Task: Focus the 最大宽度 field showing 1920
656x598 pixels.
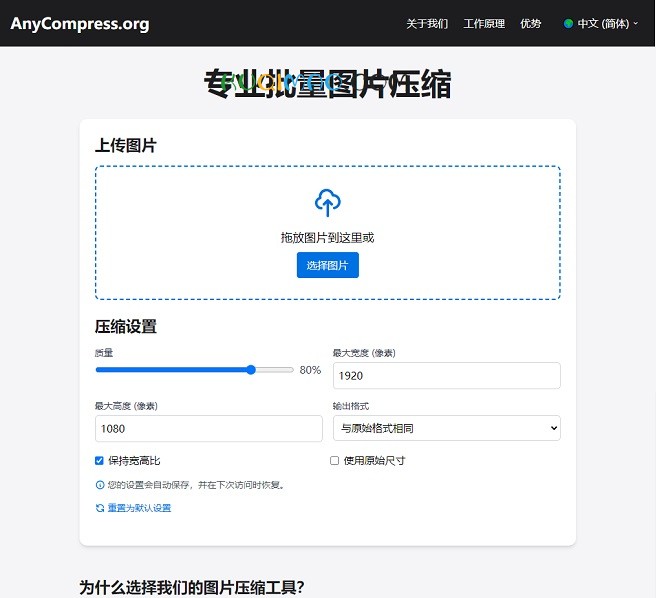Action: (x=447, y=375)
